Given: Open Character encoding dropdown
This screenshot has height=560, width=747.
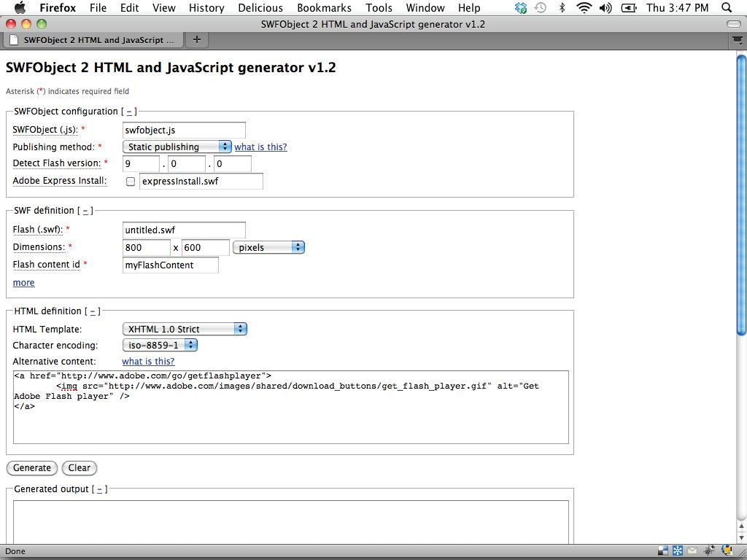Looking at the screenshot, I should point(160,345).
